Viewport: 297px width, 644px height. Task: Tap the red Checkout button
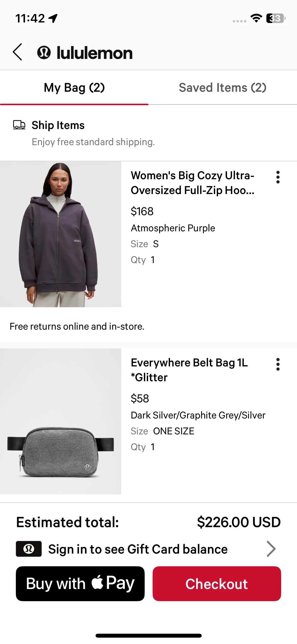pos(217,584)
